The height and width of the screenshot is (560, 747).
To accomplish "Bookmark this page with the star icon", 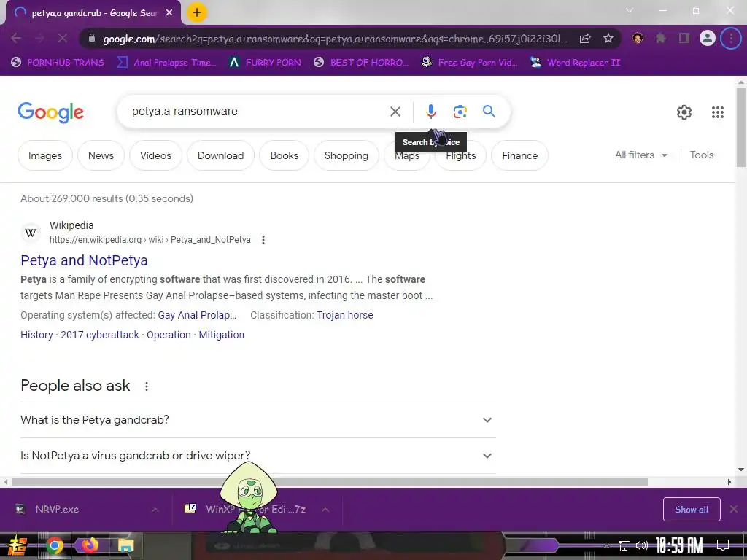I will click(608, 38).
